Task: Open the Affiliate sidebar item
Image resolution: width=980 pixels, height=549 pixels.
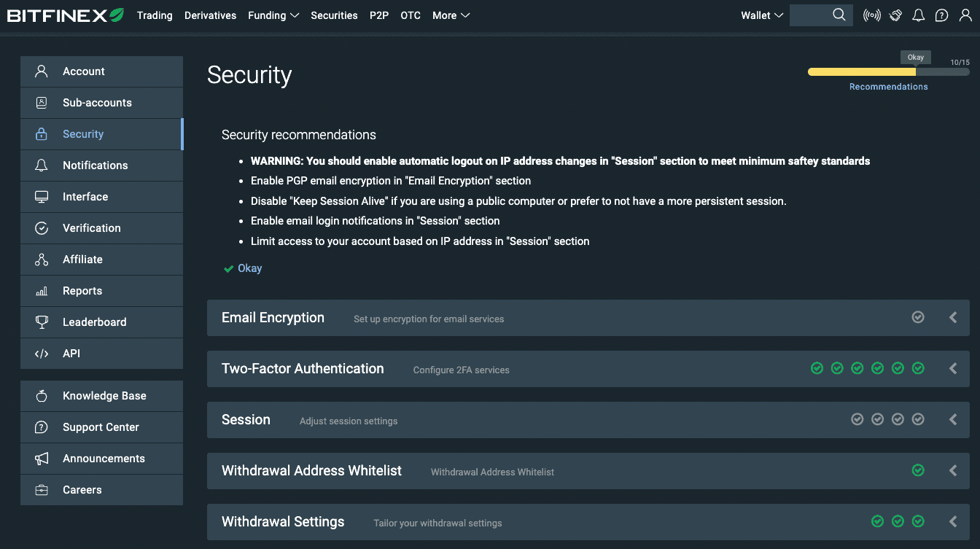Action: (x=101, y=260)
